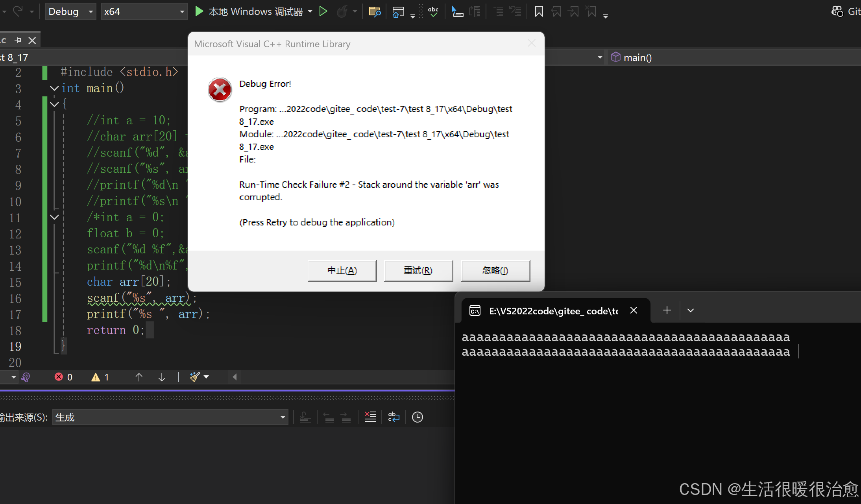Click line number 19 in the gutter
Image resolution: width=861 pixels, height=504 pixels.
(15, 347)
